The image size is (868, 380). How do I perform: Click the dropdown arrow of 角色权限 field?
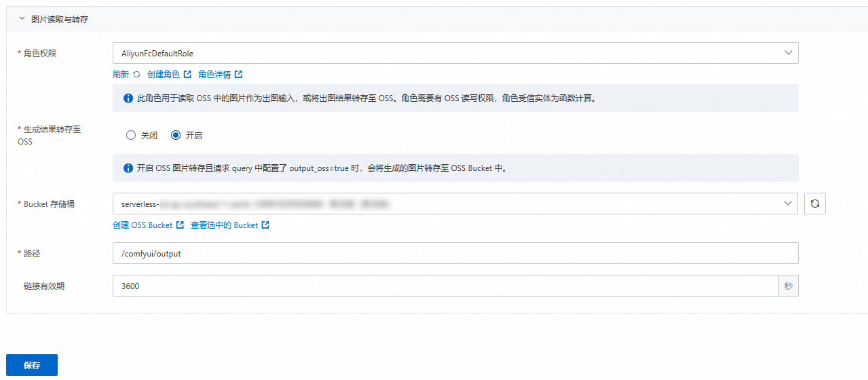point(788,53)
